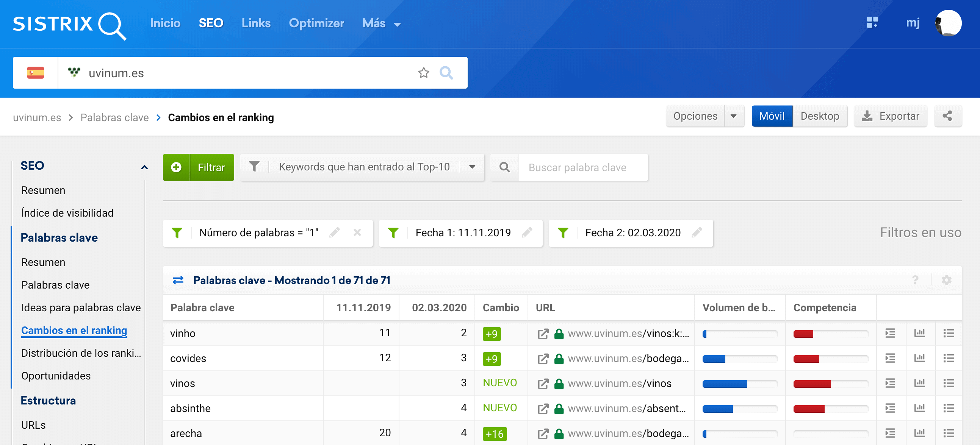Open external link icon for vinho row

coord(543,334)
